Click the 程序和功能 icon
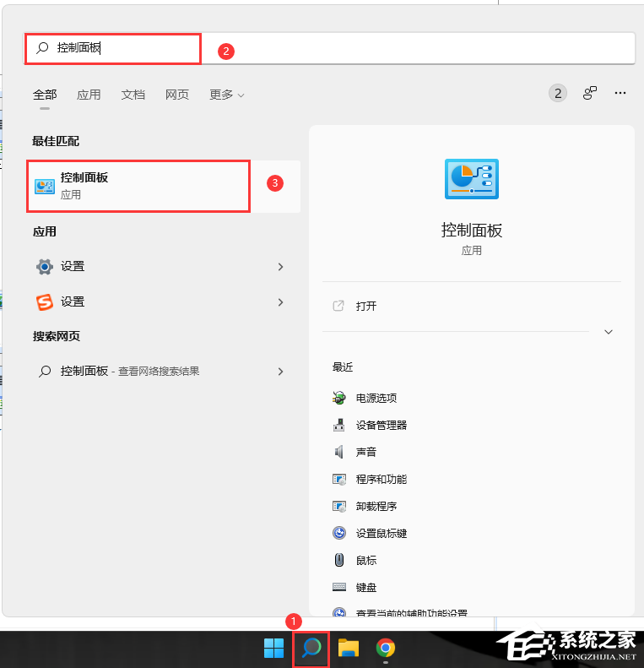 pos(339,480)
